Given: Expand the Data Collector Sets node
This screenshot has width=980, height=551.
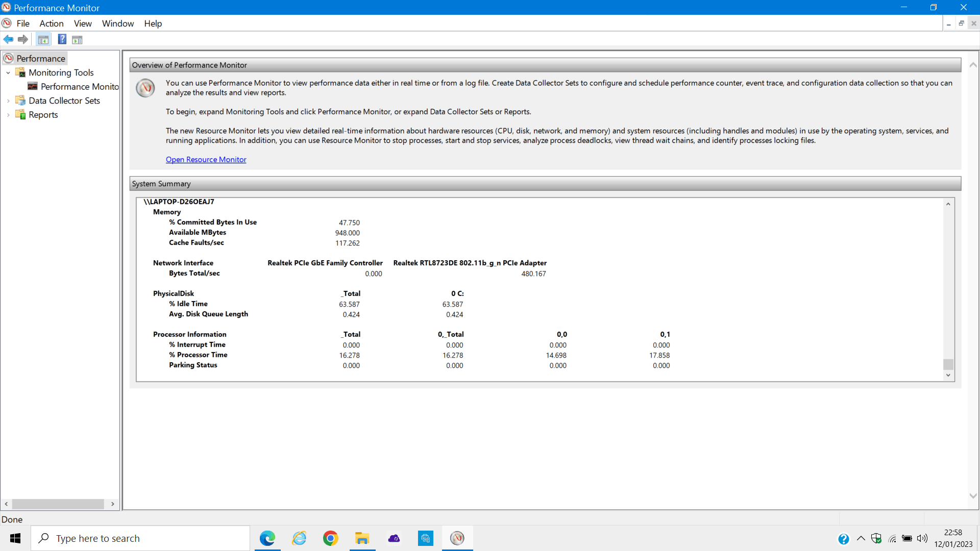Looking at the screenshot, I should point(8,101).
